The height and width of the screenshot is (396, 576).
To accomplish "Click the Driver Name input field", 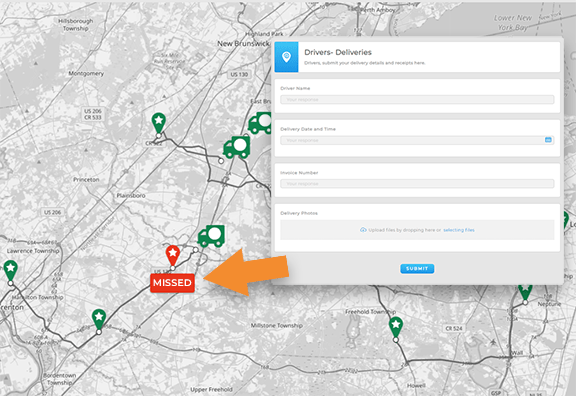I will pyautogui.click(x=417, y=100).
